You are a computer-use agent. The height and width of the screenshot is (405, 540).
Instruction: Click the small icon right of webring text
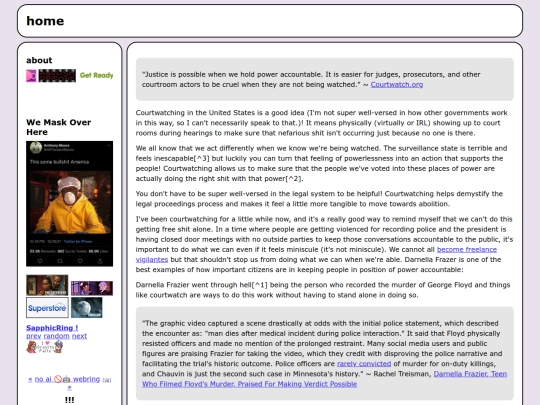(107, 380)
